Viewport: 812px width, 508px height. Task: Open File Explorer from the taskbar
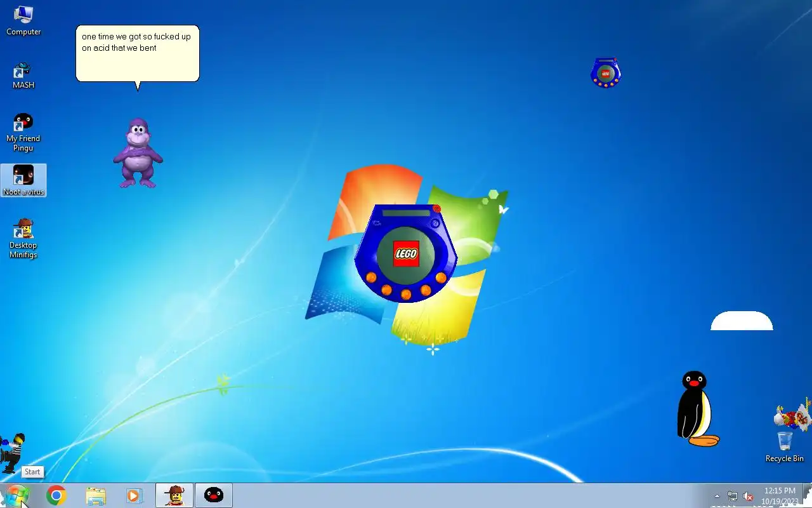tap(96, 495)
